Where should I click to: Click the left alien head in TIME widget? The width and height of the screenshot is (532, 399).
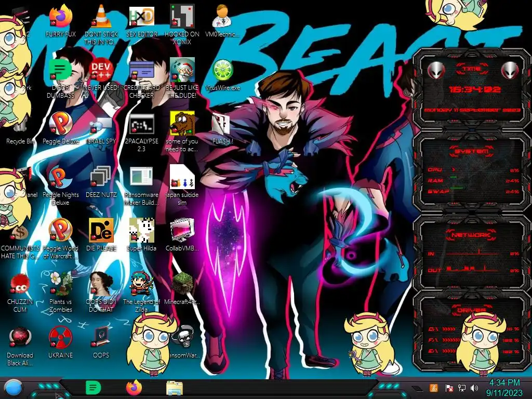click(x=436, y=71)
